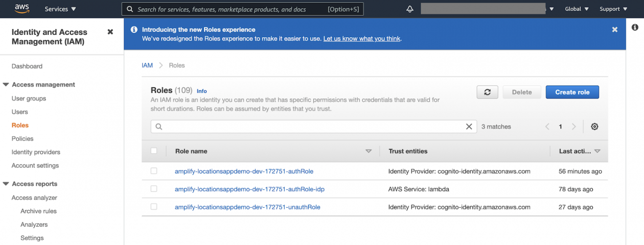Click the Trust entities column header
This screenshot has height=245, width=644.
(408, 151)
